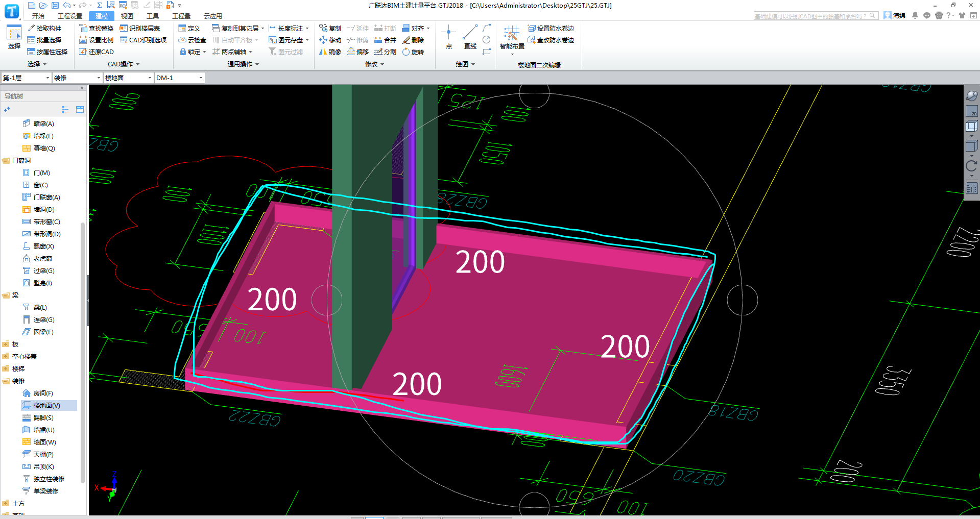Click the help search input field
This screenshot has height=519, width=980.
pyautogui.click(x=816, y=16)
